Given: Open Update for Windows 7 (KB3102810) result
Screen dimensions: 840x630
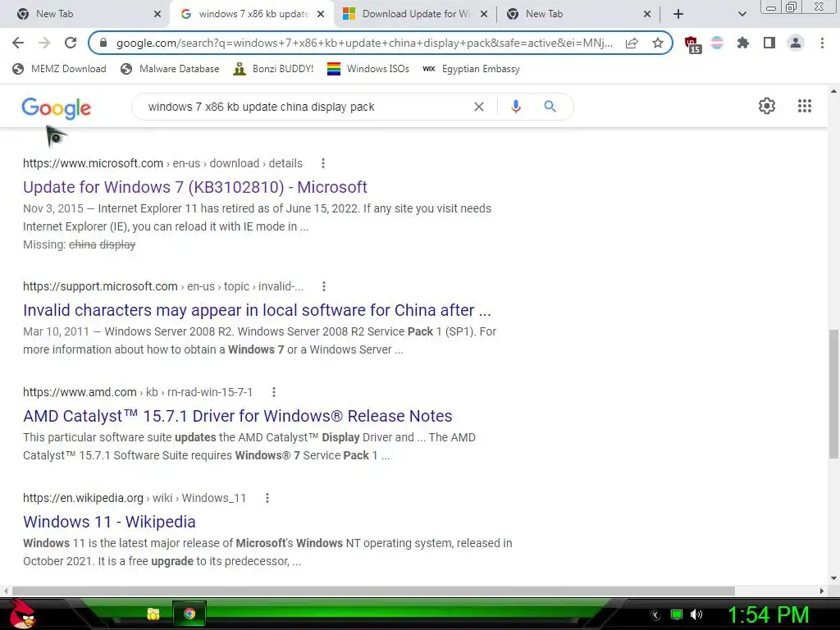Looking at the screenshot, I should [x=195, y=187].
